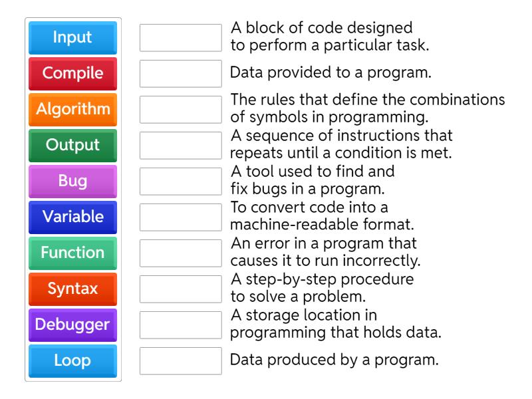This screenshot has height=399, width=532.
Task: Click answer box for 'storage location' definition
Action: click(181, 325)
